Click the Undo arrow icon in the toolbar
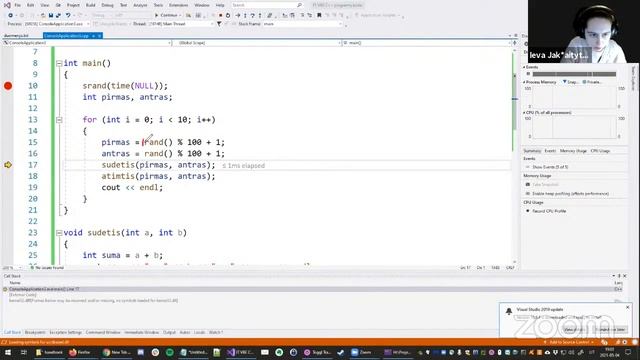The width and height of the screenshot is (640, 360). [68, 15]
